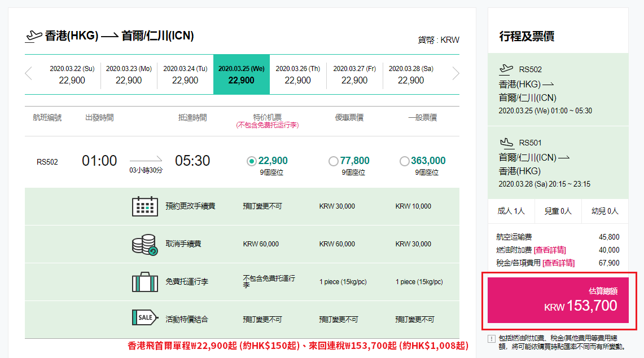The height and width of the screenshot is (358, 644).
Task: Select the 22,900 特价机票 fare radio button
Action: 252,161
